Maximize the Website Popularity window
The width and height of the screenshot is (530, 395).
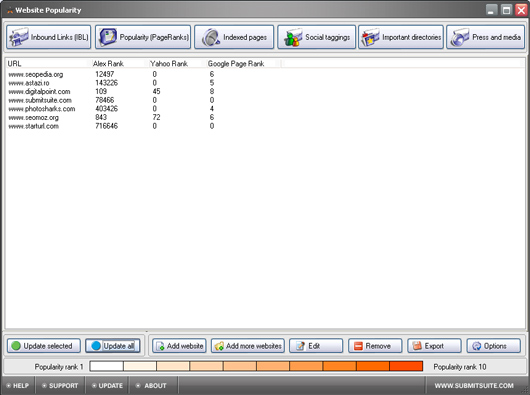pos(506,10)
